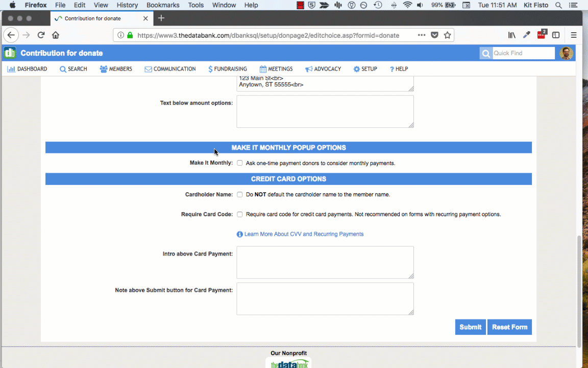Image resolution: width=588 pixels, height=368 pixels.
Task: Click the Databank logo icon
Action: click(x=10, y=53)
